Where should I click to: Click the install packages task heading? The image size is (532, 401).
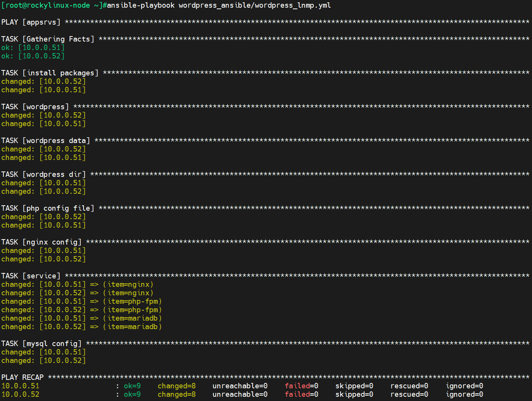(50, 73)
